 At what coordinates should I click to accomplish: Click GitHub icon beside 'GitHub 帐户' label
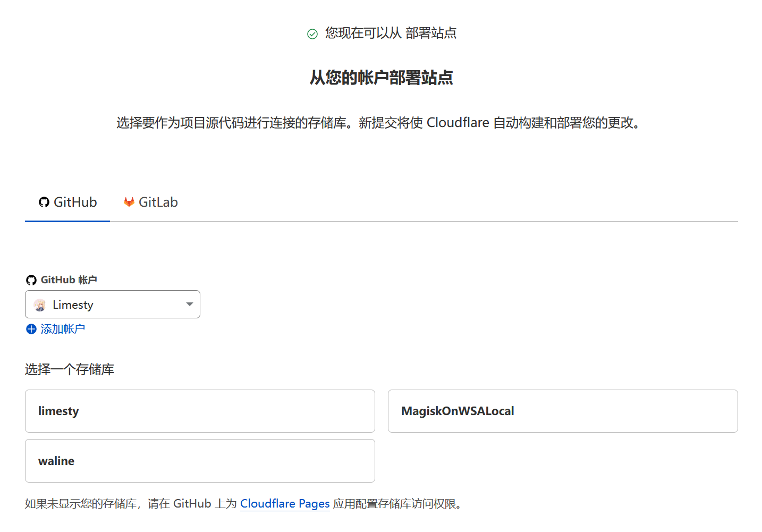pyautogui.click(x=31, y=280)
